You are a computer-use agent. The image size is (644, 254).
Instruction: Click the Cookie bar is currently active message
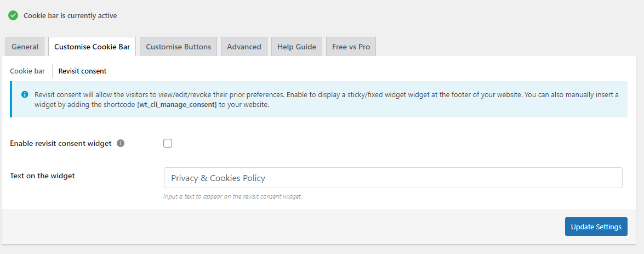(x=70, y=15)
